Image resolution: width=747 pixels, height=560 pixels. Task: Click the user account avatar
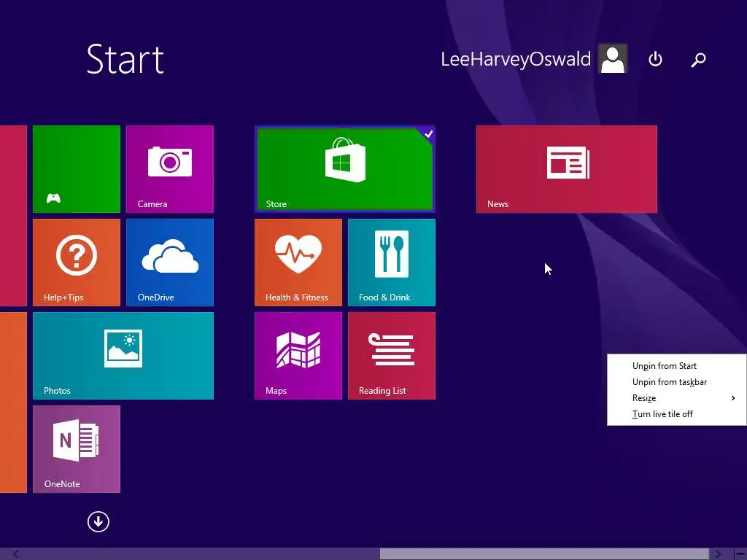click(x=613, y=58)
